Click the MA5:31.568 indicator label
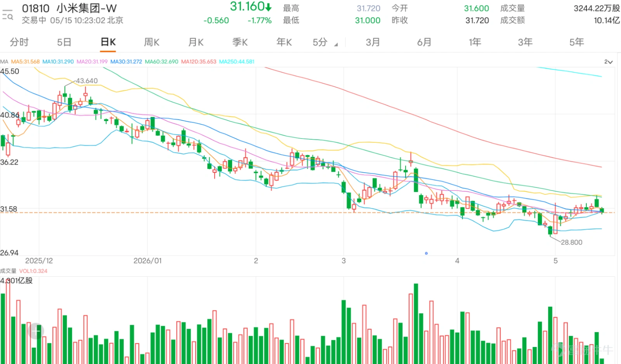 25,62
